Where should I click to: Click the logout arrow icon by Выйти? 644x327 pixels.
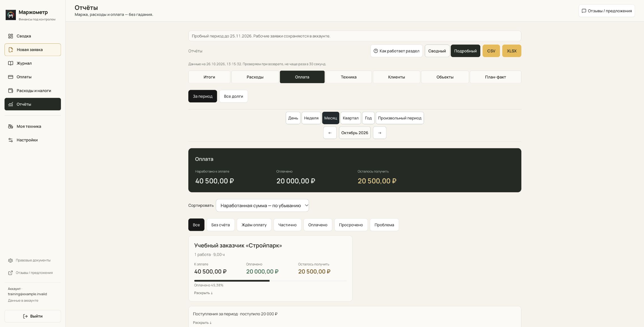click(25, 316)
